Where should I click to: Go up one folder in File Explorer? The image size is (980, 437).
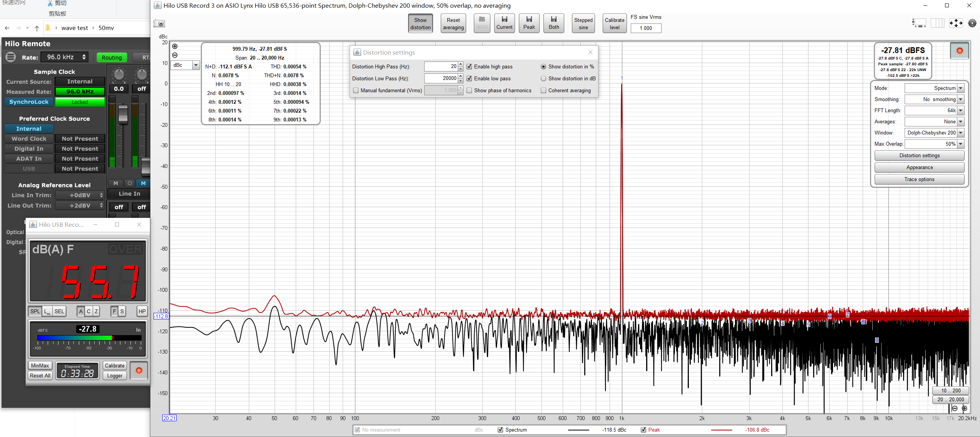pos(37,28)
